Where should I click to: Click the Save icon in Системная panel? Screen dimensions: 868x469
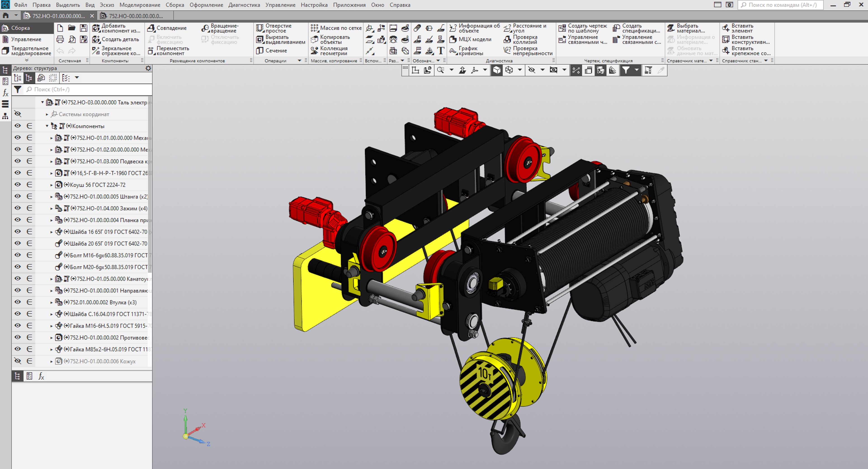click(x=84, y=28)
